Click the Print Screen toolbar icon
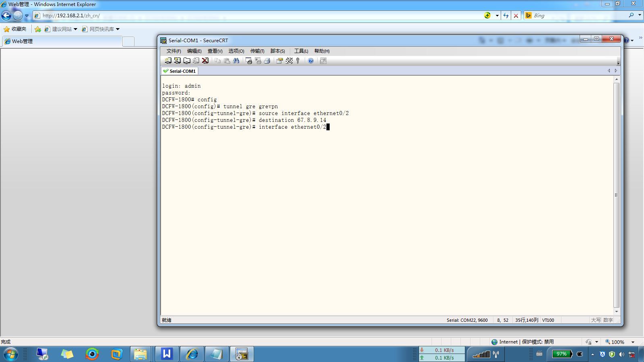 249,61
